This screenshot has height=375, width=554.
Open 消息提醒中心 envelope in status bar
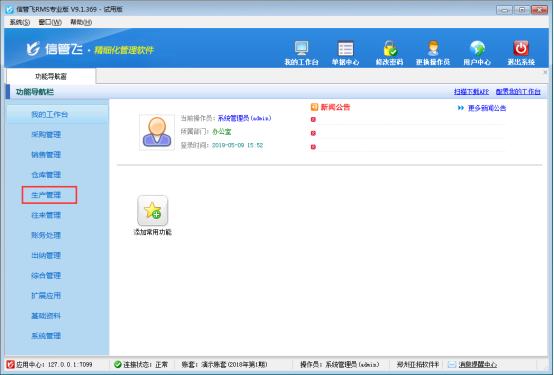452,364
